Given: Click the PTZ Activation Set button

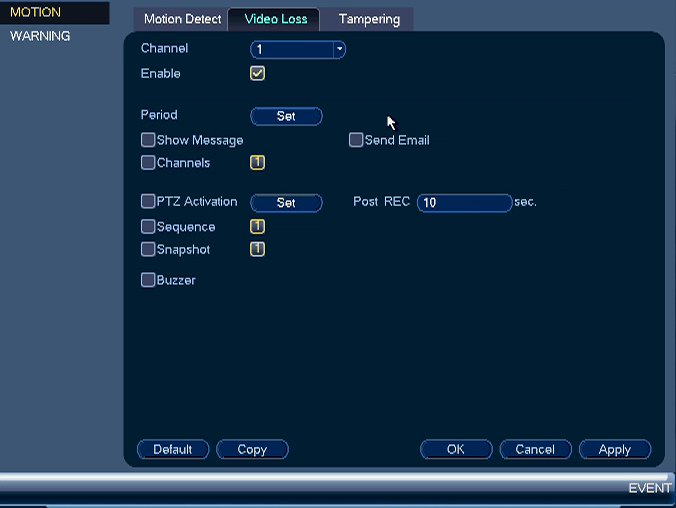Looking at the screenshot, I should 286,203.
